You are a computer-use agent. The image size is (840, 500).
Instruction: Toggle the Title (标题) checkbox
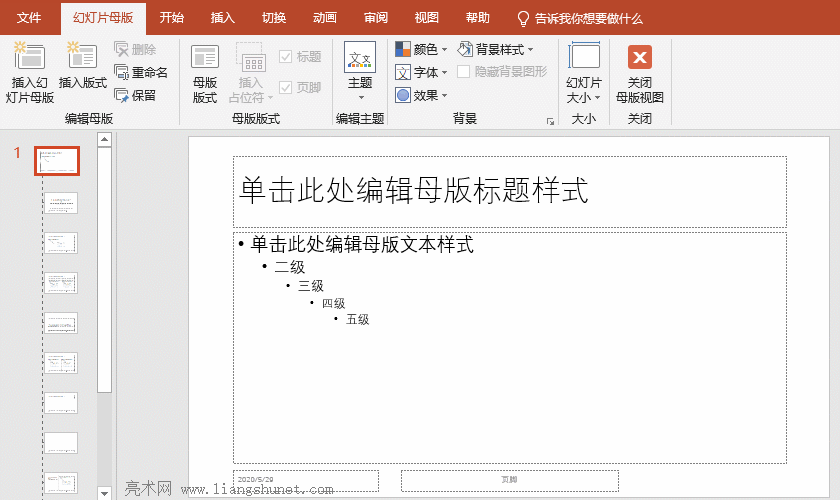286,56
